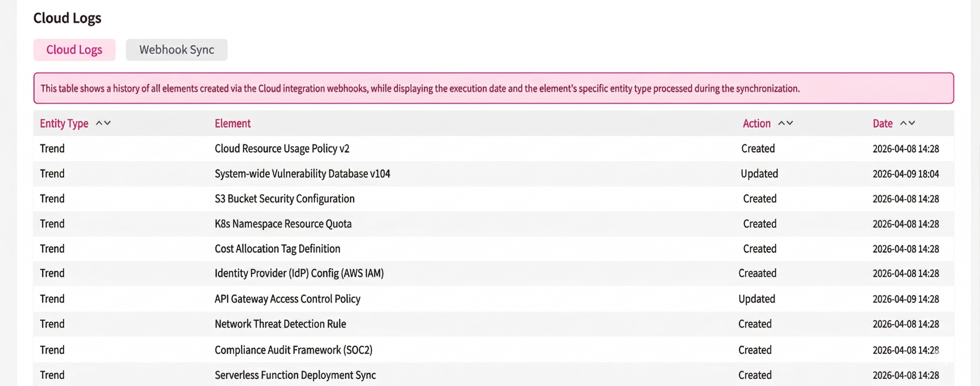Click API Gateway Access Control Policy
The image size is (980, 386).
click(288, 299)
